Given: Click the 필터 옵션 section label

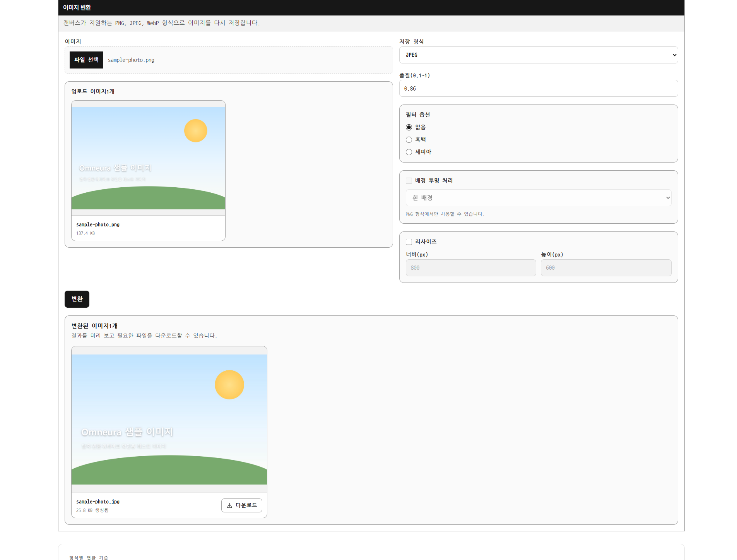Looking at the screenshot, I should 418,115.
